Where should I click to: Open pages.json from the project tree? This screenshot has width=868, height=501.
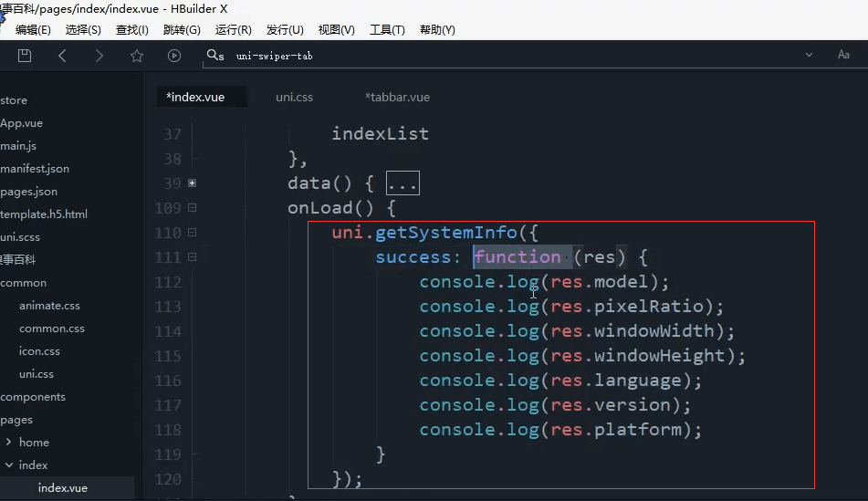[x=28, y=191]
